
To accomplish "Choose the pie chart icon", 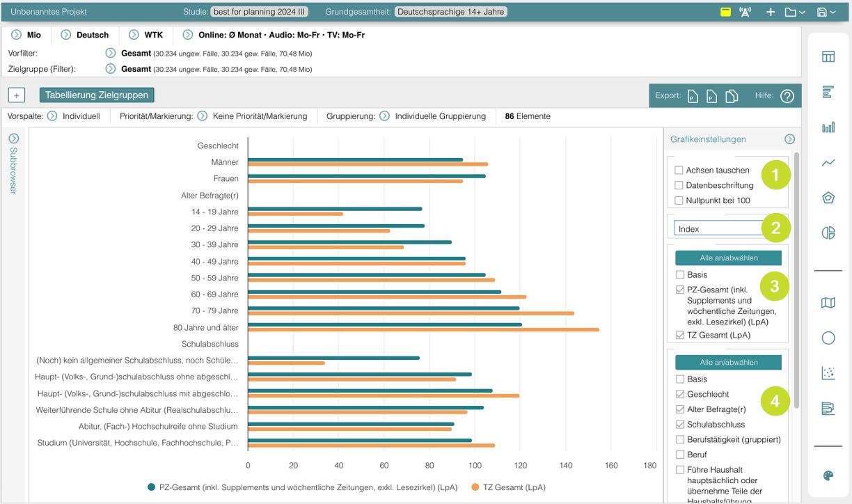I will coord(828,233).
